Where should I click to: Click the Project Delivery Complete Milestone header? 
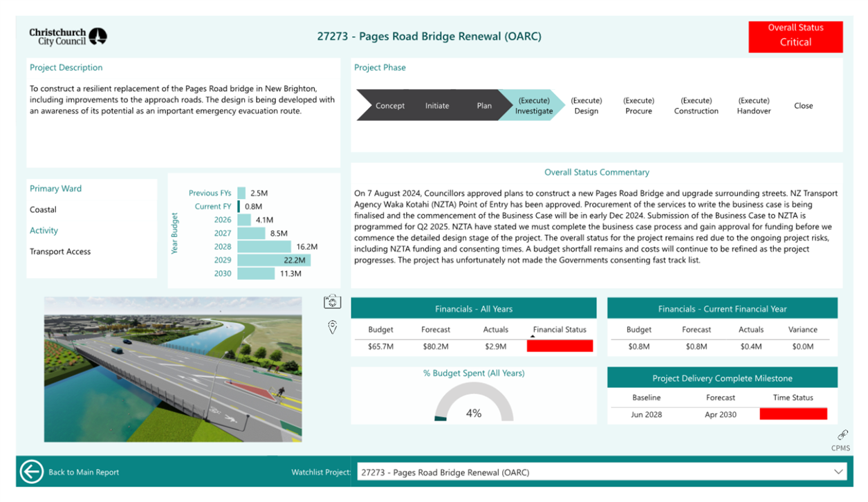pos(722,378)
